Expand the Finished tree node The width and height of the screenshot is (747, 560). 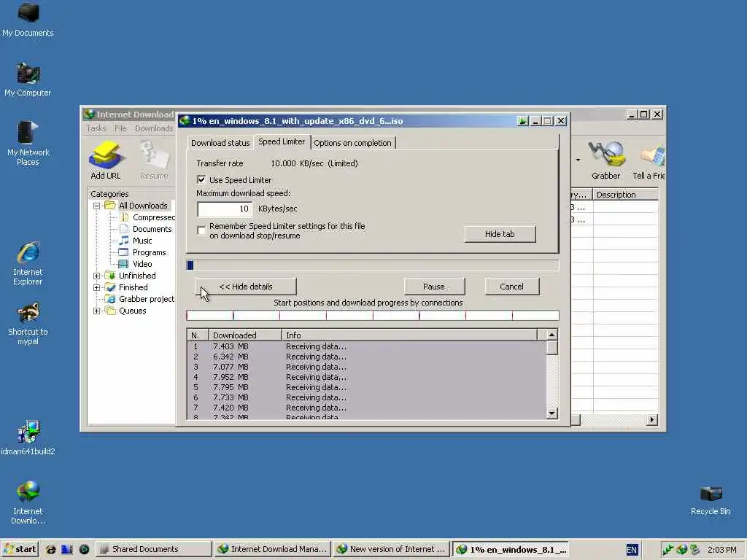[x=97, y=287]
